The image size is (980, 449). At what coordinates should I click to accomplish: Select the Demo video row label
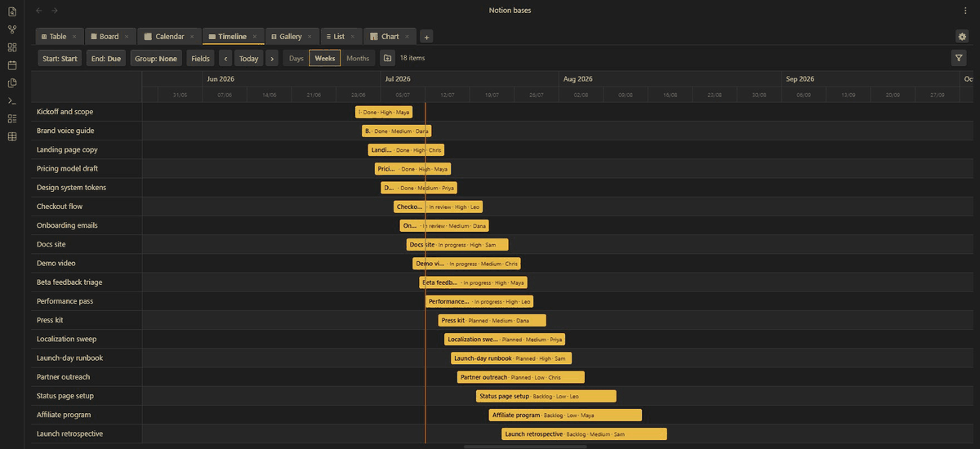click(56, 263)
